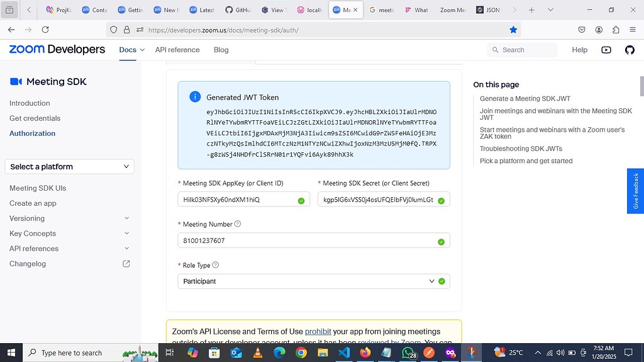Open the YouTube video icon in header
The width and height of the screenshot is (644, 362).
(x=606, y=50)
